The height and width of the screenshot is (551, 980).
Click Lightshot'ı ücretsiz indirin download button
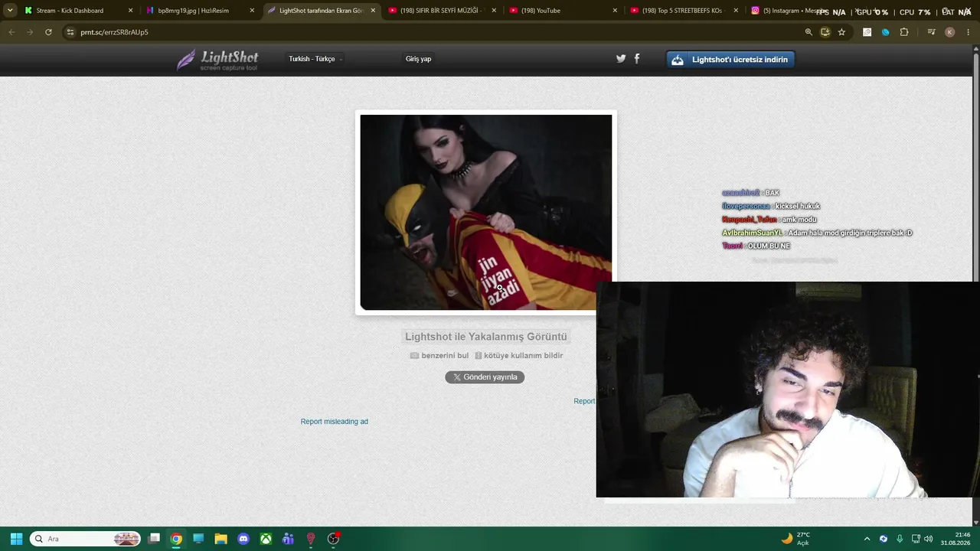point(730,60)
